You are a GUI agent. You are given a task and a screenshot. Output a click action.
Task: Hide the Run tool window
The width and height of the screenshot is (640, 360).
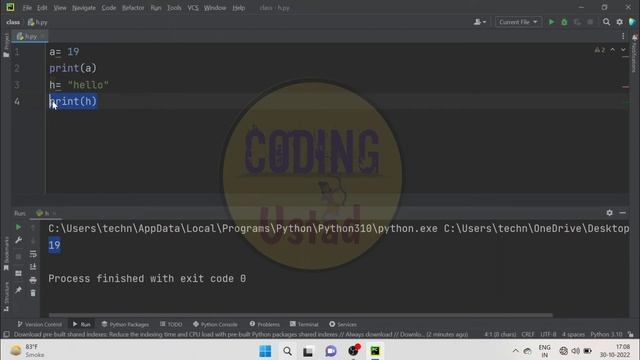622,213
